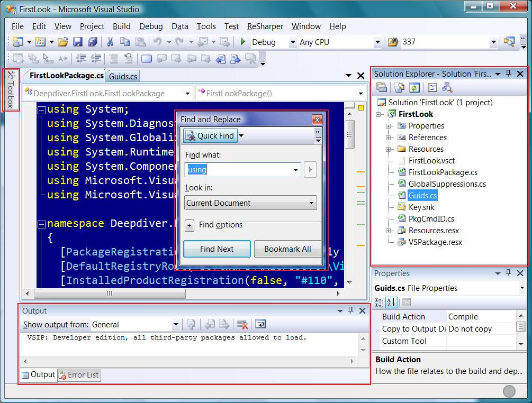Click the Increase Indent icon

[96, 59]
